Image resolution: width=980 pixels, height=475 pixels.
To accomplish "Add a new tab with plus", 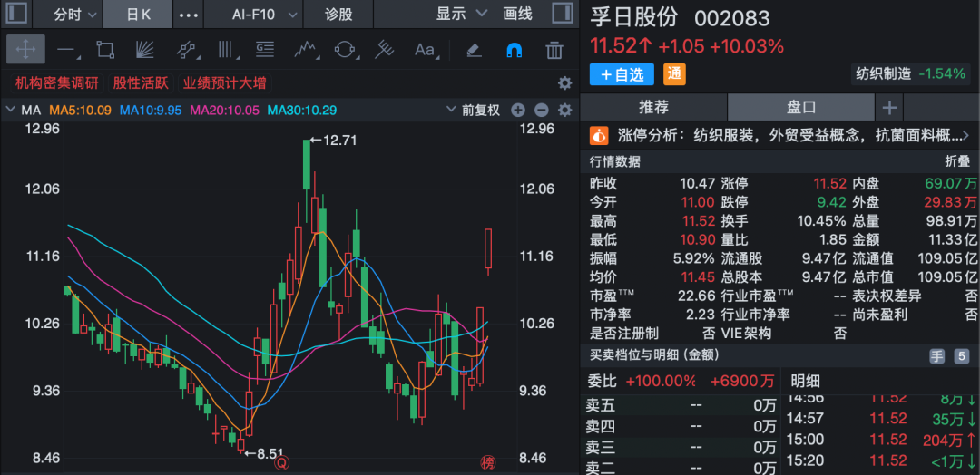I will [888, 108].
